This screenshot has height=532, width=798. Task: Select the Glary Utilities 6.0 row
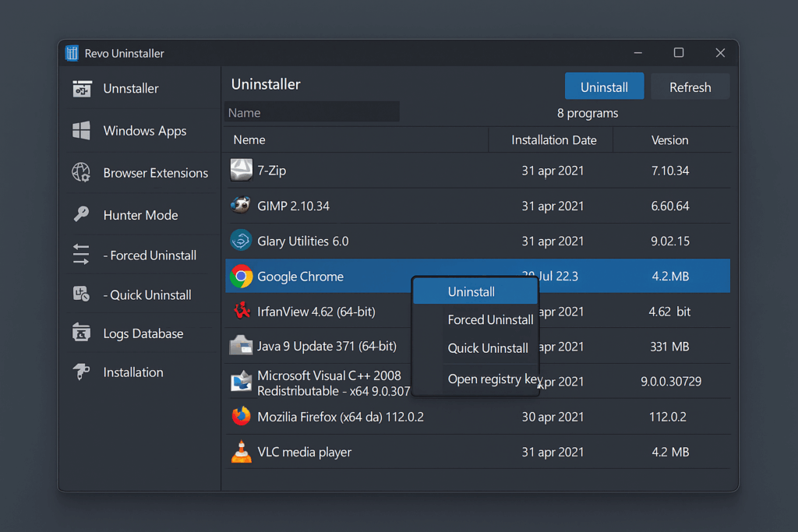[x=351, y=241]
